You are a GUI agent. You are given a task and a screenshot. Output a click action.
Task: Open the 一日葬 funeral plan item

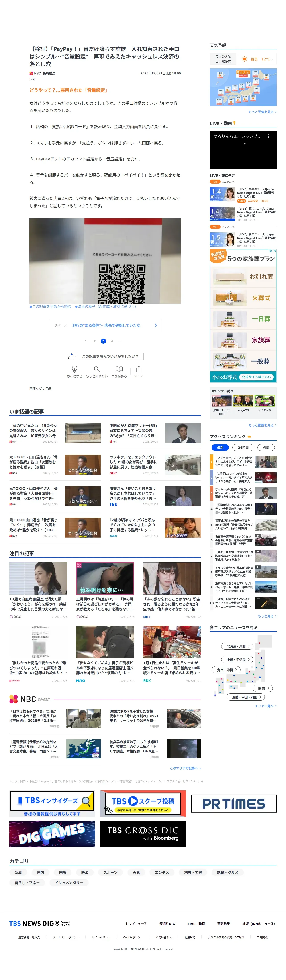[x=243, y=319]
